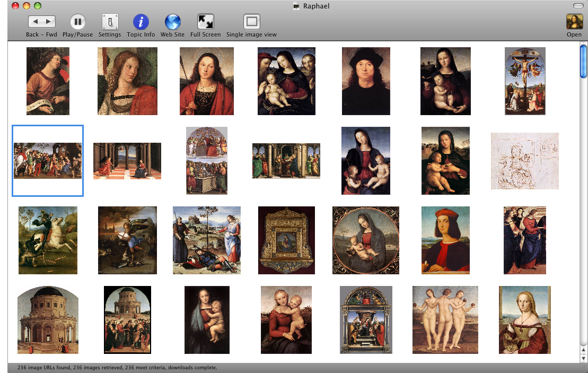The image size is (588, 373).
Task: Select the Coronation of the Virgin thumbnail
Action: click(x=207, y=161)
